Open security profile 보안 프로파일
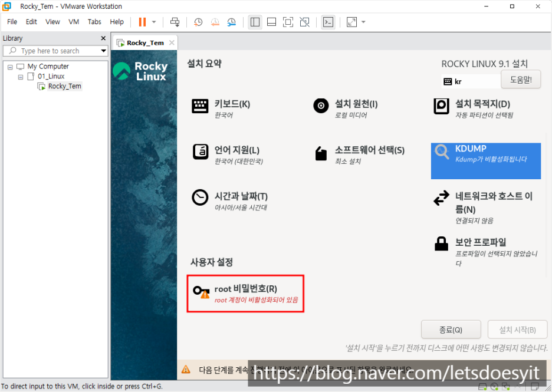Screen dimensions: 552x392 pos(486,252)
